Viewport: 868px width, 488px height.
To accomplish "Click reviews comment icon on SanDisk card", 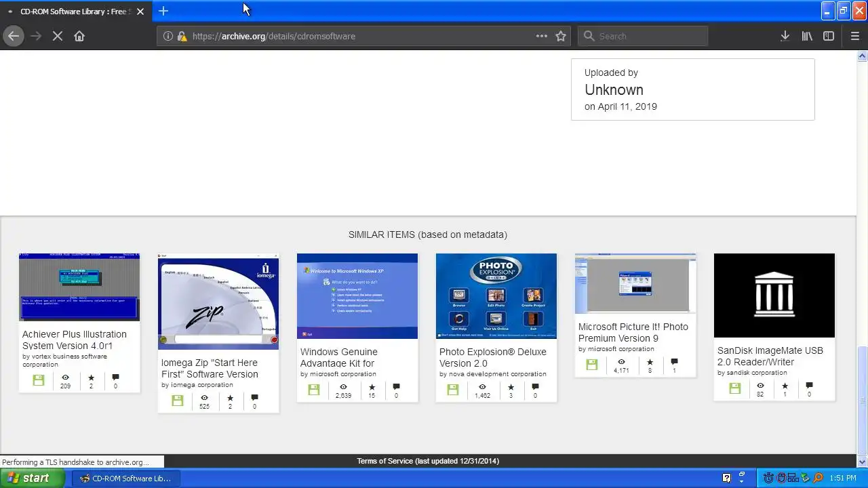I will click(x=809, y=386).
